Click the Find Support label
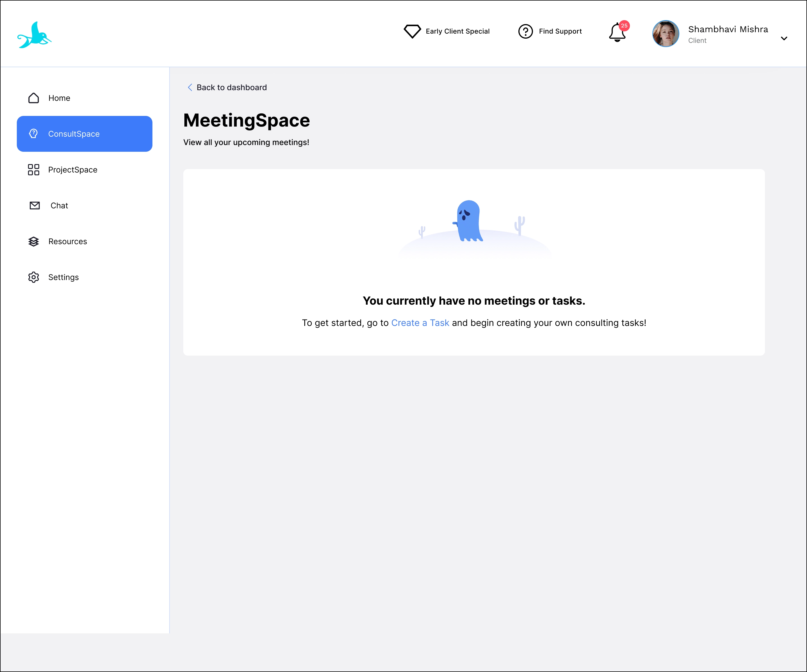This screenshot has width=807, height=672. pos(560,31)
